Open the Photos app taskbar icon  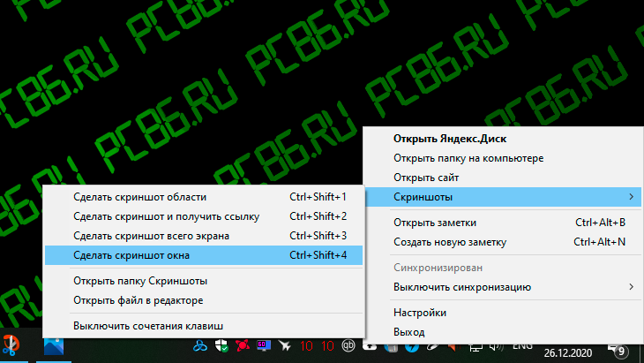pyautogui.click(x=54, y=346)
